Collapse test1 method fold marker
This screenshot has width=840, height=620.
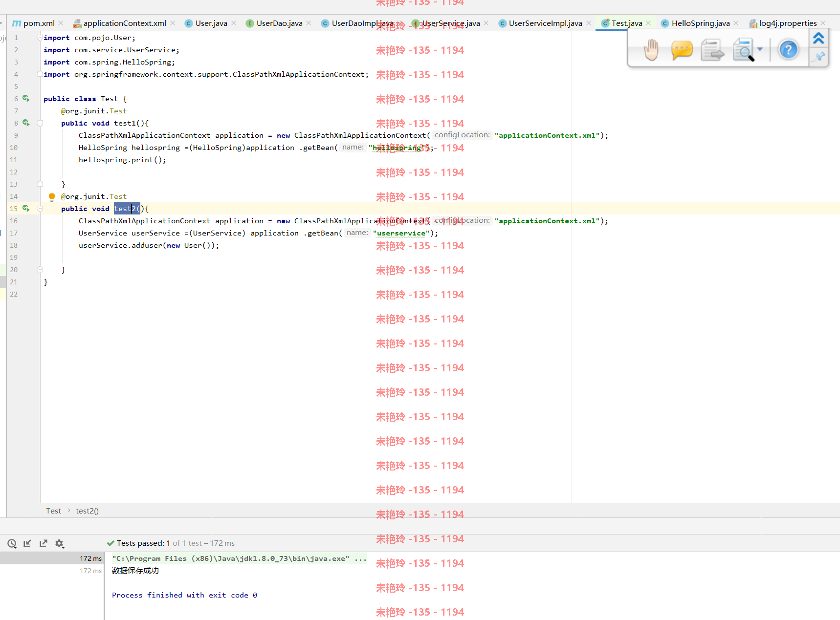click(x=40, y=123)
